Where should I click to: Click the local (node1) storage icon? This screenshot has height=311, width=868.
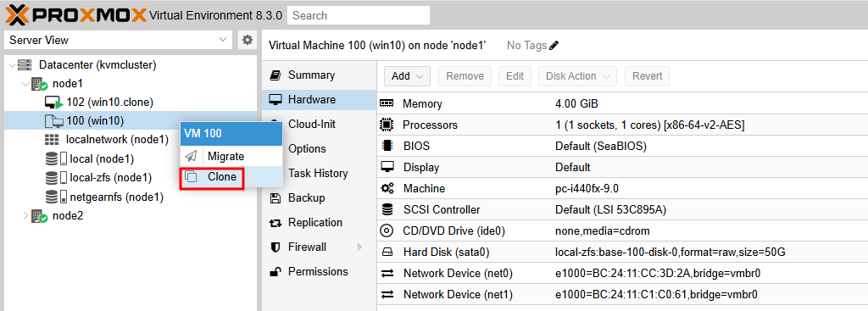click(x=56, y=159)
